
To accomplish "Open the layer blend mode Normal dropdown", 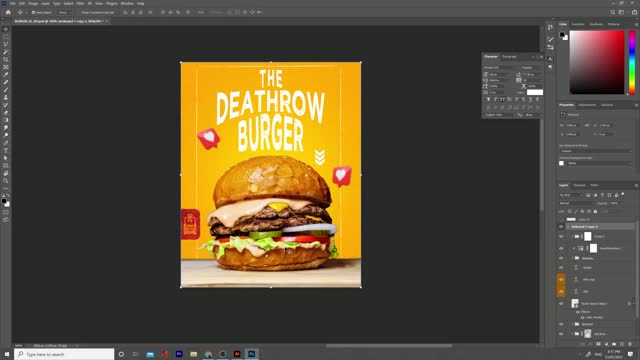I will [x=577, y=203].
